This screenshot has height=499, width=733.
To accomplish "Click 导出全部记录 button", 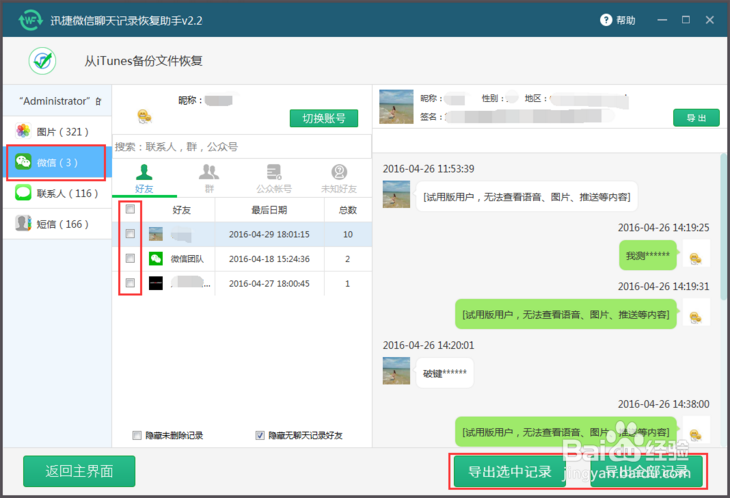I will click(647, 472).
